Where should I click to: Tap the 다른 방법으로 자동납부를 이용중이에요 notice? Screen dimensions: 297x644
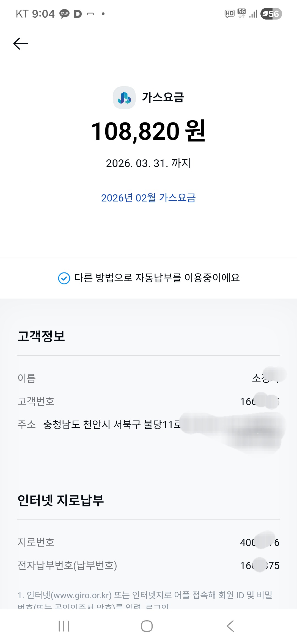[x=157, y=278]
